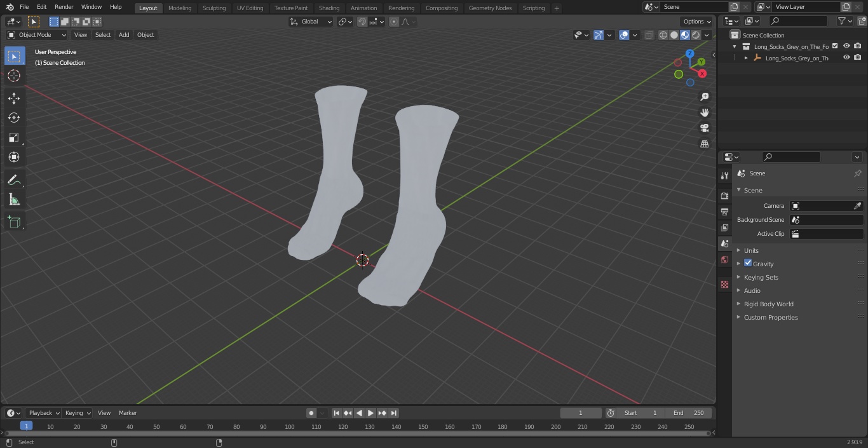Toggle render camera icon for Long_Socks_Grey_on_Th object
This screenshot has width=868, height=448.
(x=858, y=57)
